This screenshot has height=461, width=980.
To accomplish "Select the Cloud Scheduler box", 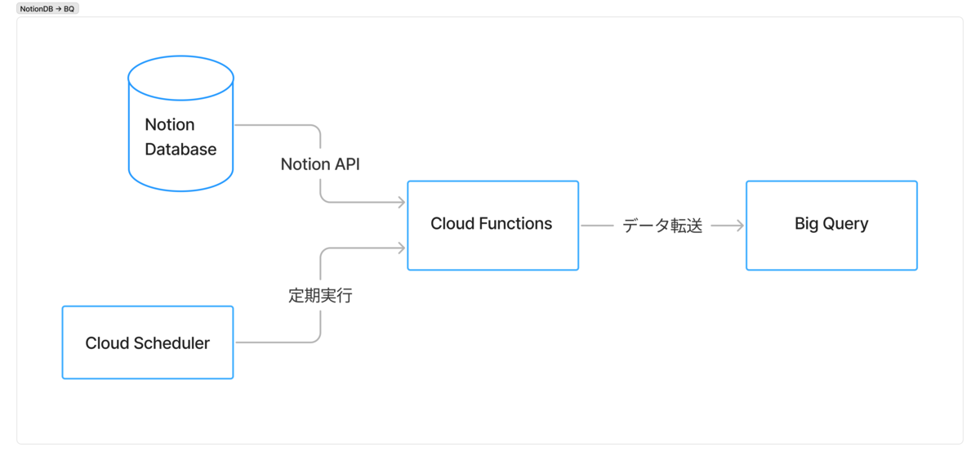I will click(148, 342).
